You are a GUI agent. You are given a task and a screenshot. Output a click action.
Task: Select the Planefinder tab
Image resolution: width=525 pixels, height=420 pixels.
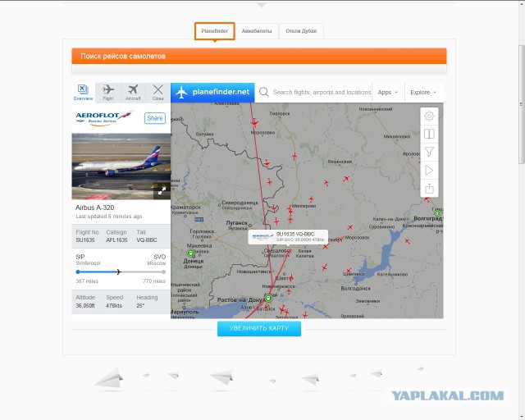[x=215, y=31]
